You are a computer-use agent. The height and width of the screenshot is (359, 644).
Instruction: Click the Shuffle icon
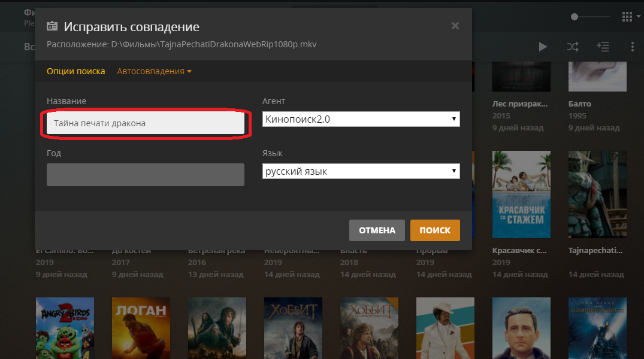point(572,47)
